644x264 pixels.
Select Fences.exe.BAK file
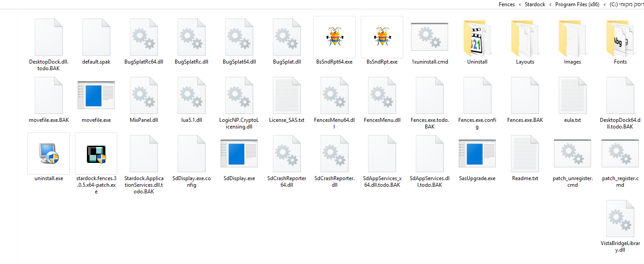tap(525, 99)
